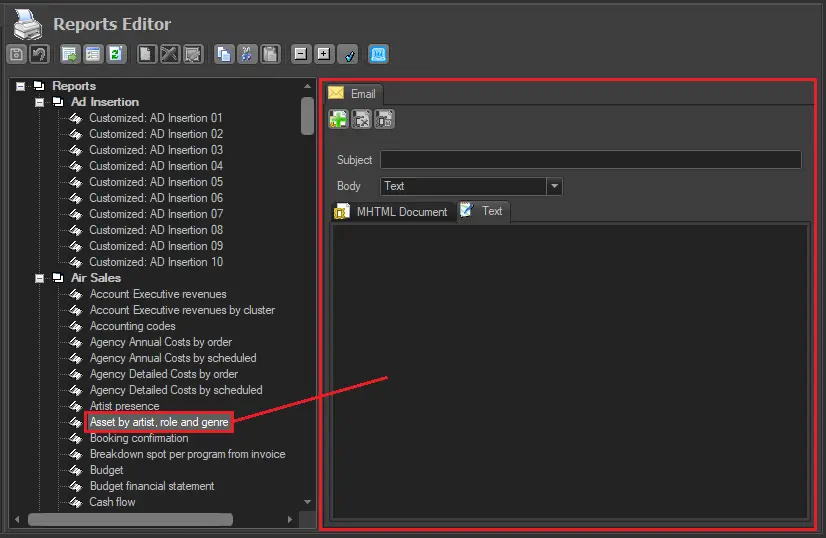Click the Subject input field
The width and height of the screenshot is (826, 538).
click(x=590, y=160)
